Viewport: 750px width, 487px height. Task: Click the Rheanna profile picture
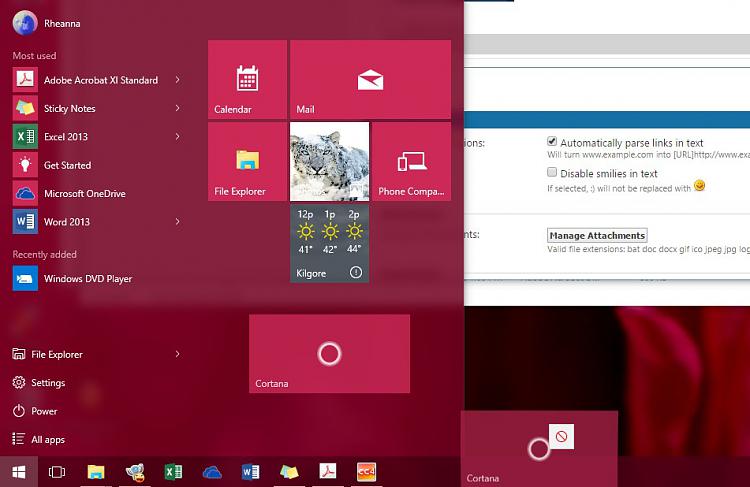click(25, 23)
